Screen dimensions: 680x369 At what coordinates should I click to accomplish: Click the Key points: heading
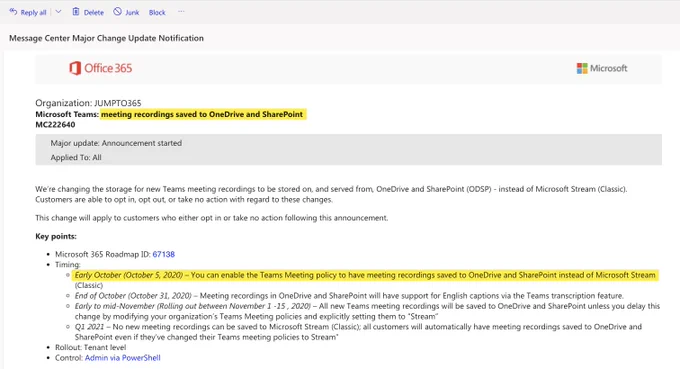click(56, 236)
